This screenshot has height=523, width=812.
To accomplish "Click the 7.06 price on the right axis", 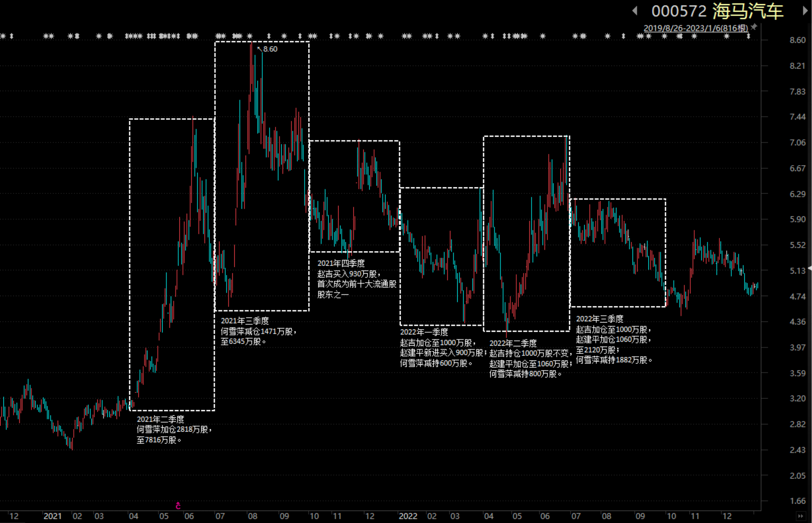I will click(x=797, y=142).
